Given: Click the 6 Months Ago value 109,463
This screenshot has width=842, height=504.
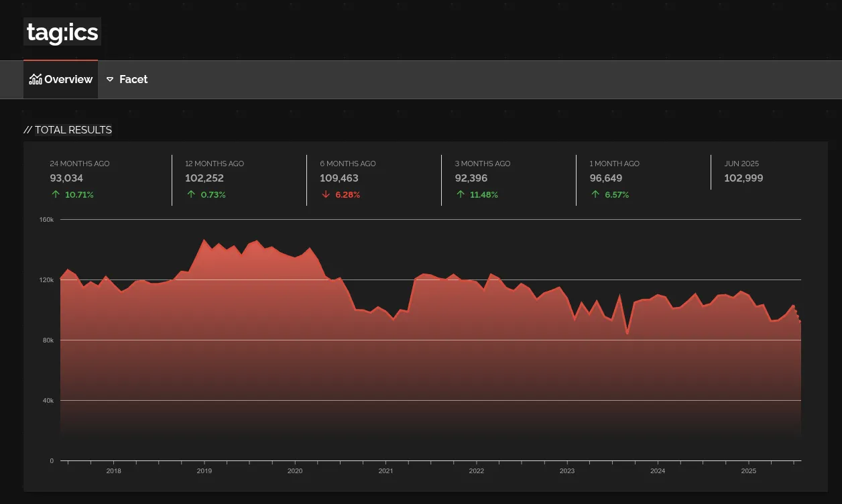Looking at the screenshot, I should (339, 178).
